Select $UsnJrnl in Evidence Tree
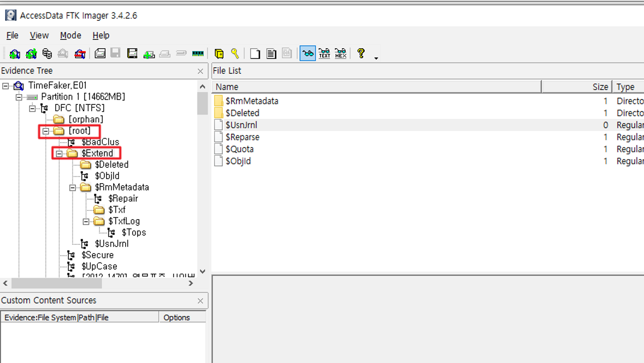Viewport: 644px width, 363px height. [112, 244]
